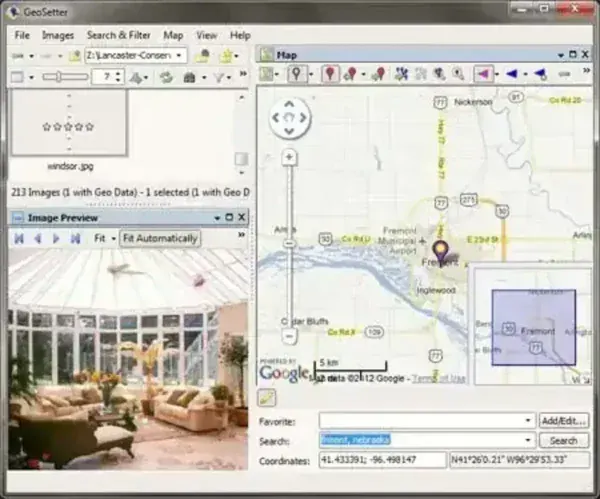Click the blue arrow with circle icon
This screenshot has width=600, height=499.
pyautogui.click(x=540, y=74)
